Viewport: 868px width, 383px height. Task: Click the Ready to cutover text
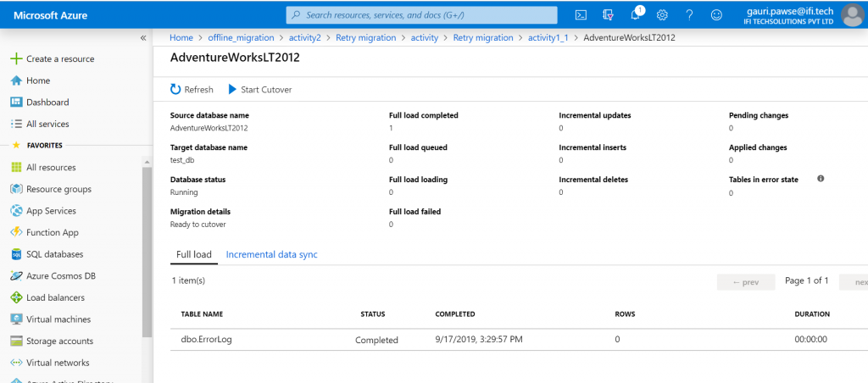[198, 225]
